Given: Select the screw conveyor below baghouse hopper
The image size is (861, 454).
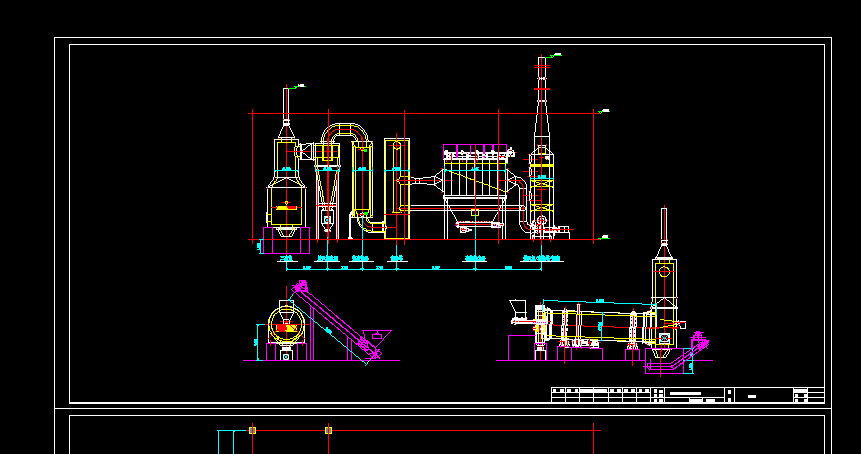Looking at the screenshot, I should point(479,225).
